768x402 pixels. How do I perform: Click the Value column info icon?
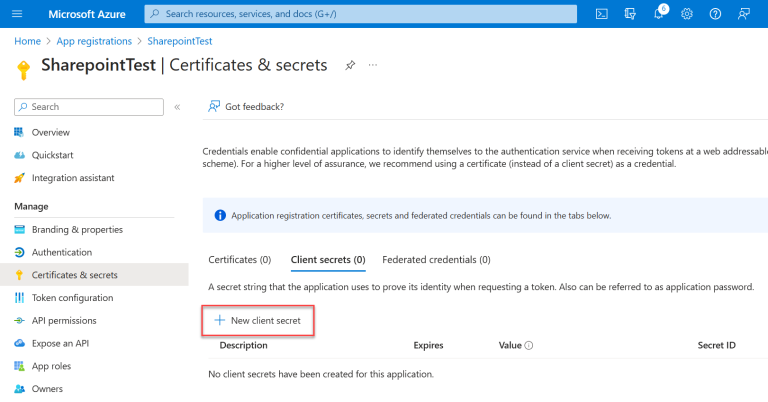(528, 345)
